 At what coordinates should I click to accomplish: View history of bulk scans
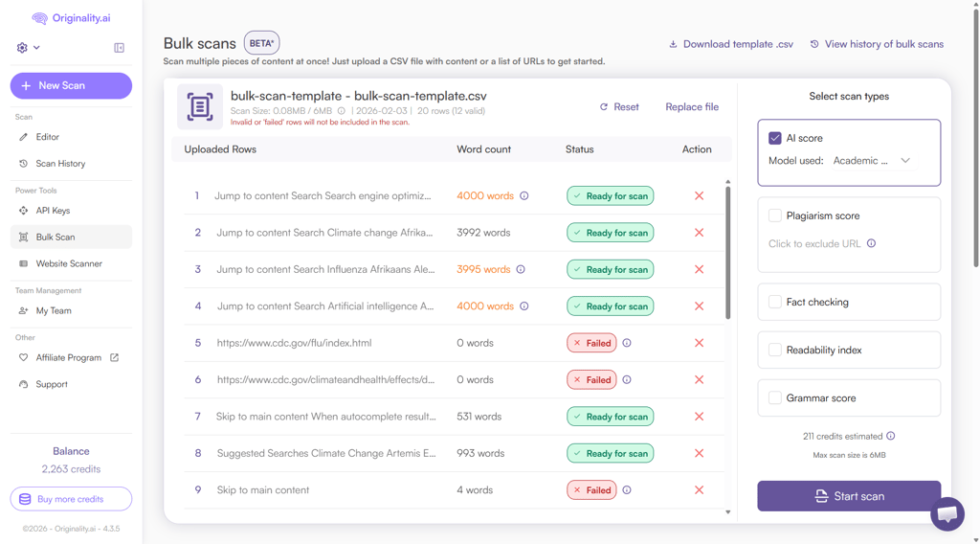tap(877, 44)
